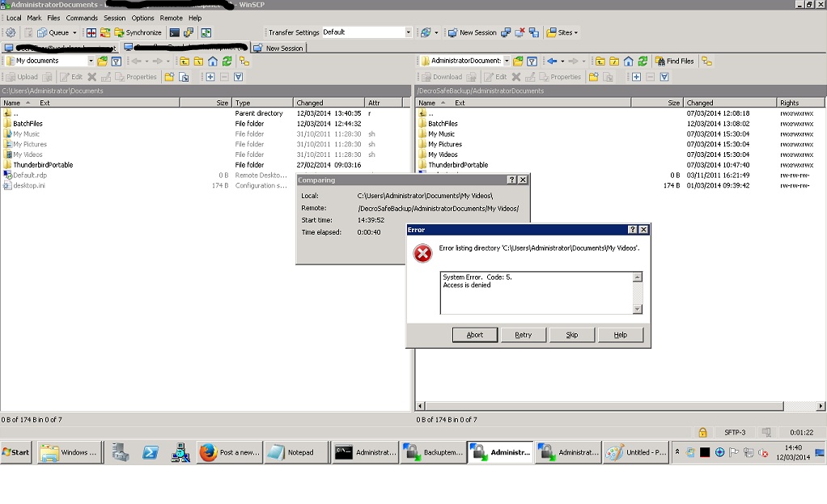The width and height of the screenshot is (827, 504).
Task: Open the My documents path dropdown
Action: point(90,60)
